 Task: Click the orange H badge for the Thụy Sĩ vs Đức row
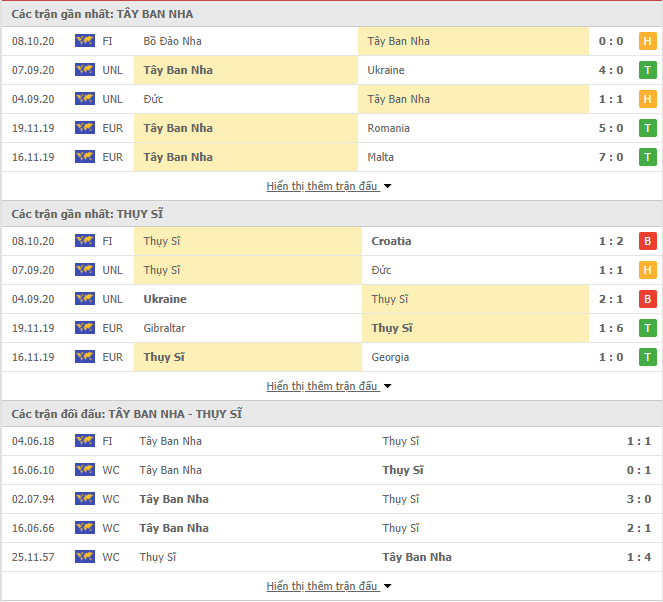tap(647, 270)
